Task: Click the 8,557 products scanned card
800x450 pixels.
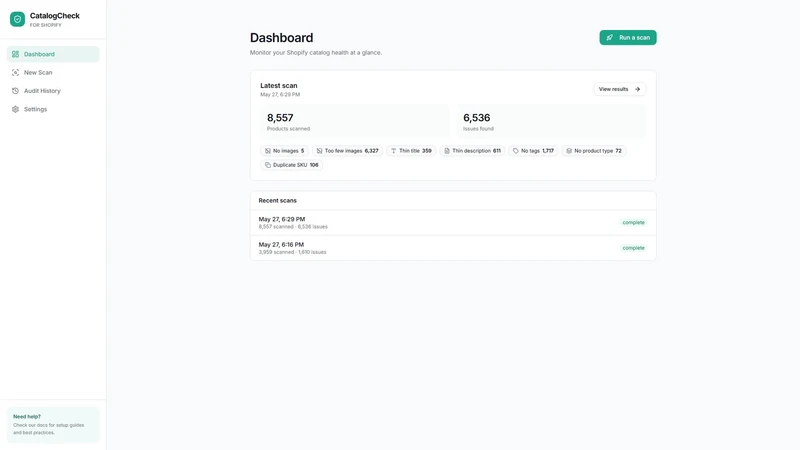Action: point(355,122)
